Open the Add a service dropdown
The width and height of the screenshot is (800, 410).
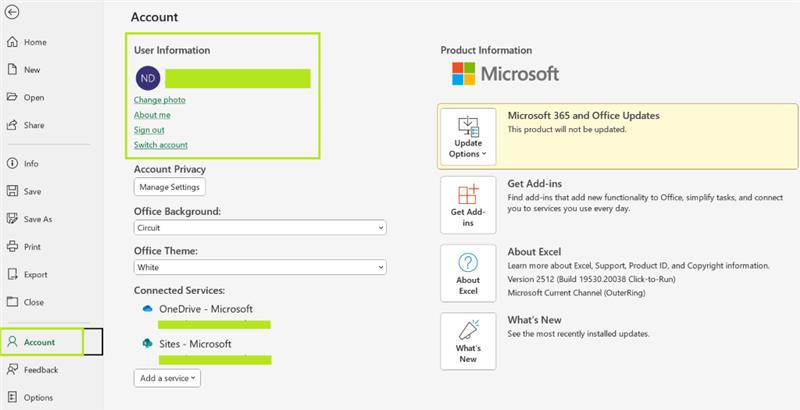coord(167,378)
